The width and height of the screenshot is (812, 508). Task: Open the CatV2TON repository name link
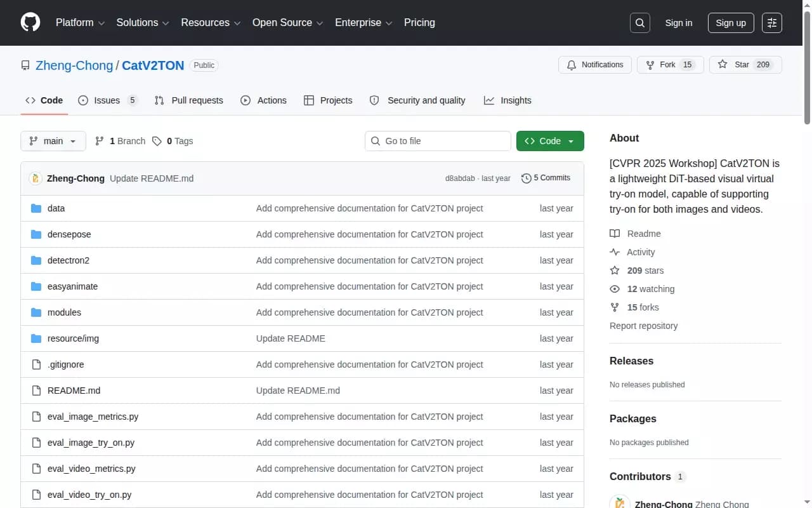(153, 65)
